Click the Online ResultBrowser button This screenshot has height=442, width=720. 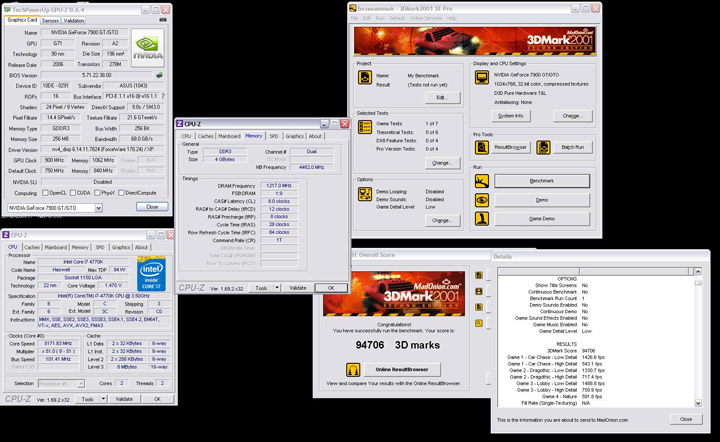pos(402,369)
